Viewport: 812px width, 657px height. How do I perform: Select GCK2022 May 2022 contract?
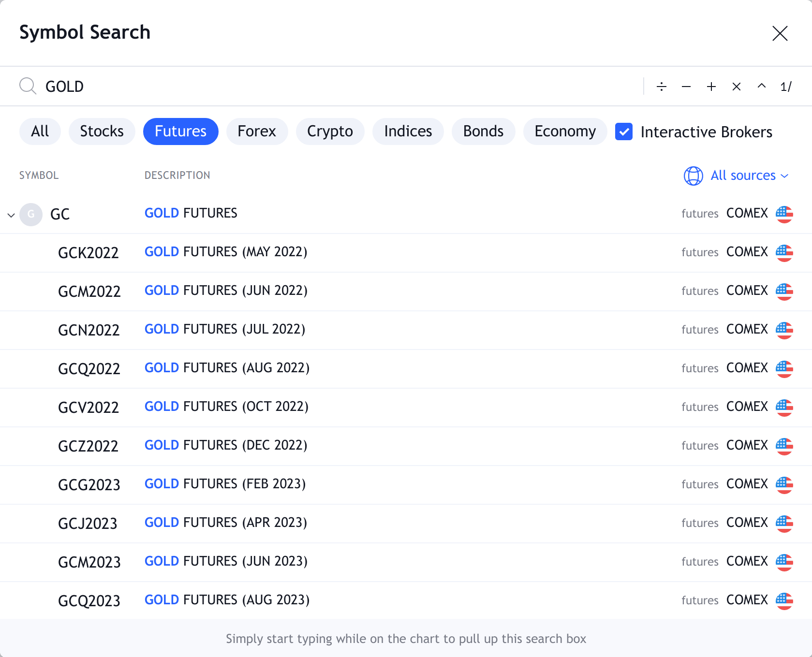point(406,253)
